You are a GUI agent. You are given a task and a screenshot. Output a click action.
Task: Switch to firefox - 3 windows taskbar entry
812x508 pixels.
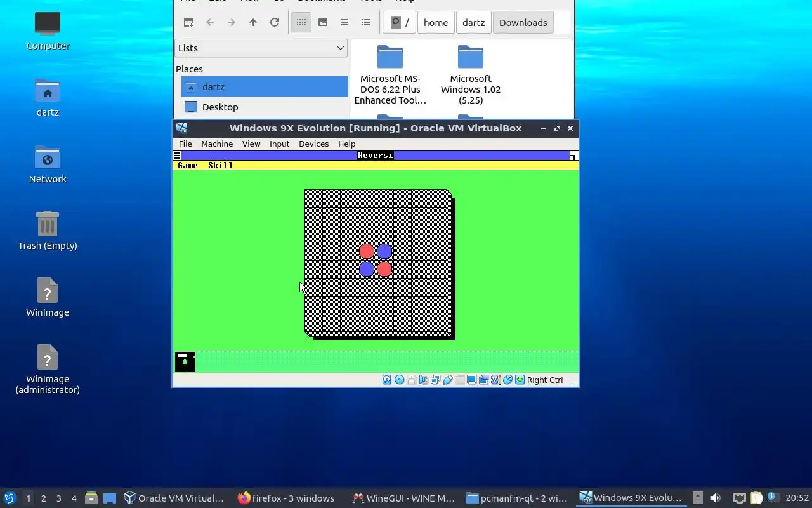tap(286, 498)
